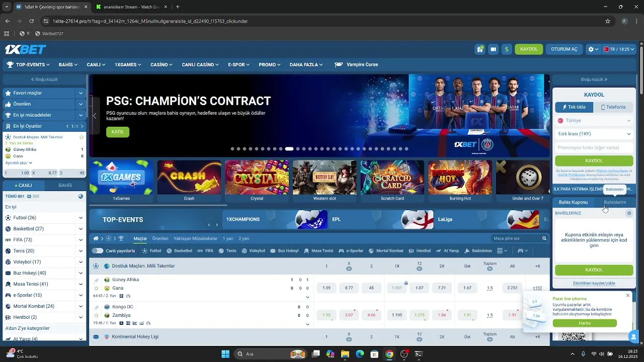The width and height of the screenshot is (644, 362).
Task: Filter by At Yarışı icon
Action: coord(448,251)
